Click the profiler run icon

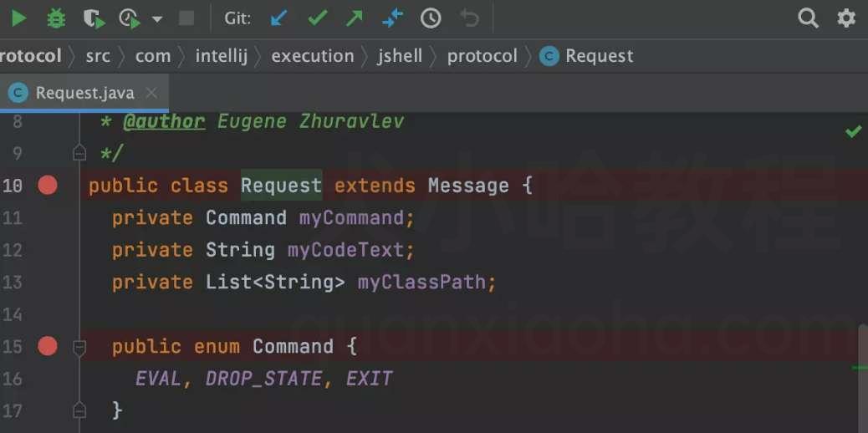click(x=130, y=19)
